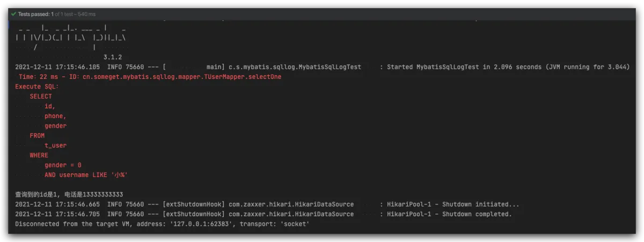This screenshot has height=242, width=644.
Task: Click the t_user table name
Action: [55, 145]
